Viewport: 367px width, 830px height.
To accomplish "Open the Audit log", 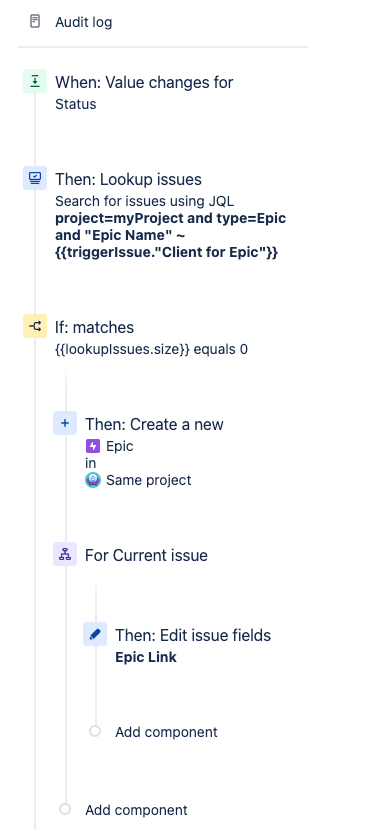I will pyautogui.click(x=84, y=22).
